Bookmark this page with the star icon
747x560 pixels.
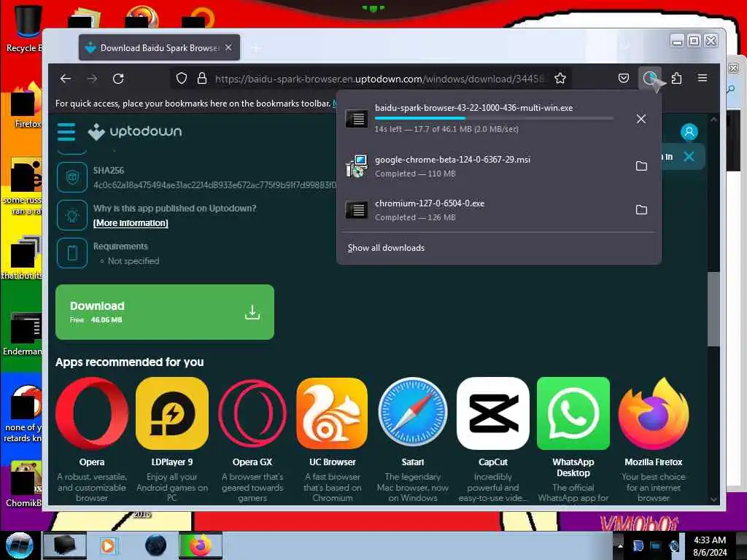coord(560,79)
